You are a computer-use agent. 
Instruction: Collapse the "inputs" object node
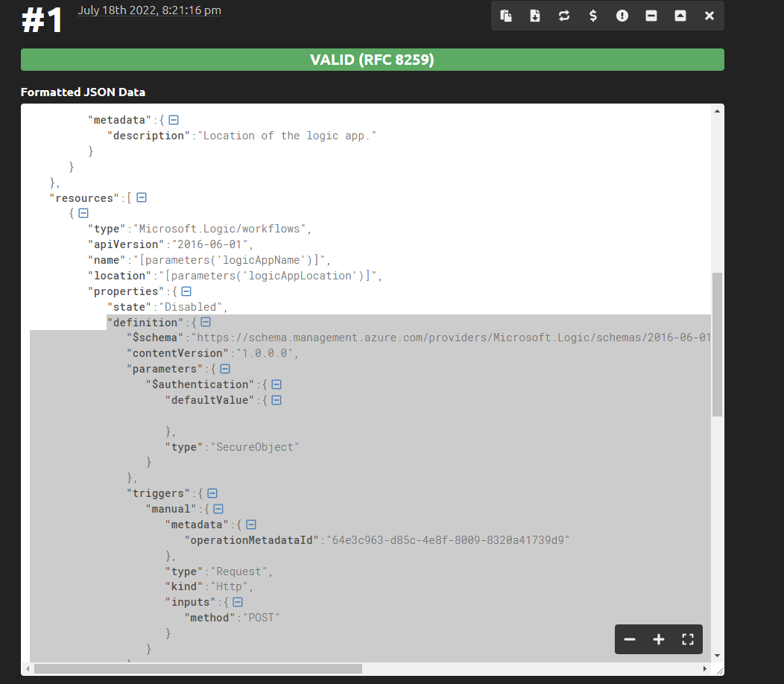click(238, 602)
